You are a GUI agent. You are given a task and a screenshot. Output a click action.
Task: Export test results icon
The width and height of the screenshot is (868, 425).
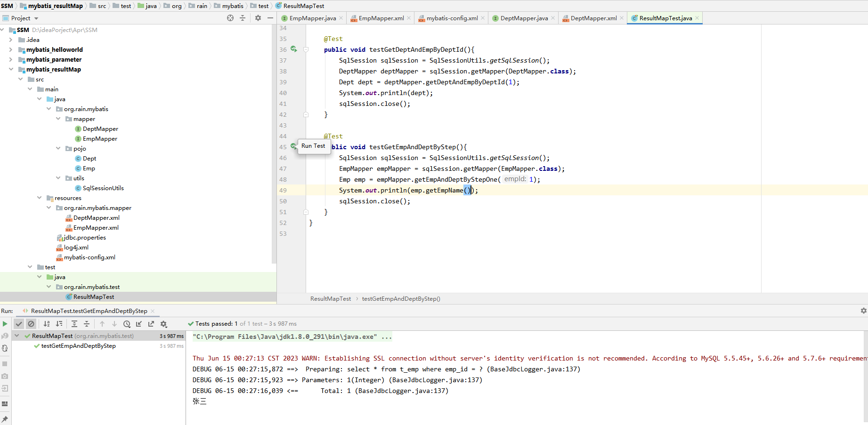(x=151, y=324)
